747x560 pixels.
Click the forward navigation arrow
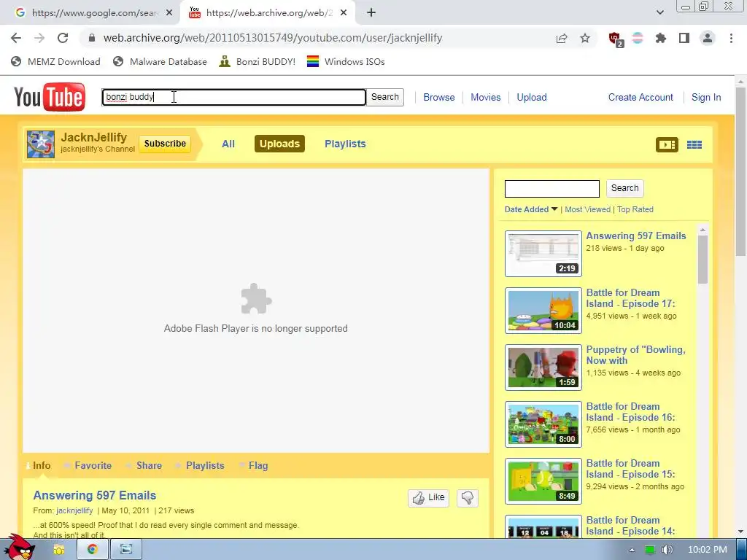[39, 38]
